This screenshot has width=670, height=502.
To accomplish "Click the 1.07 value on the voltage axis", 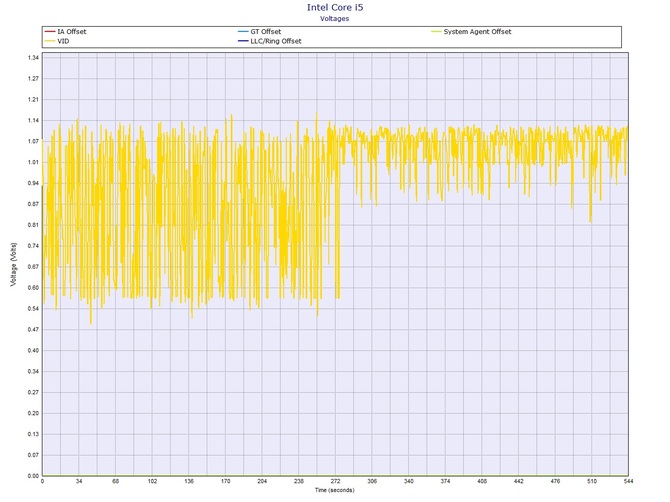I will pyautogui.click(x=34, y=141).
